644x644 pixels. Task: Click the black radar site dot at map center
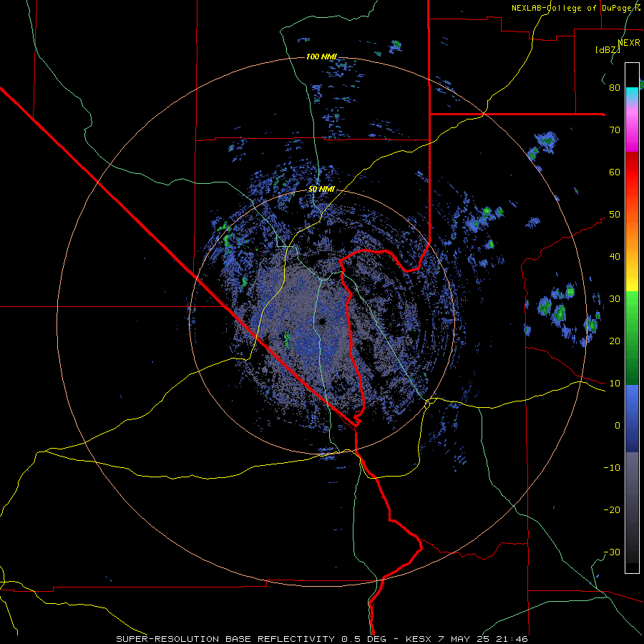click(321, 321)
